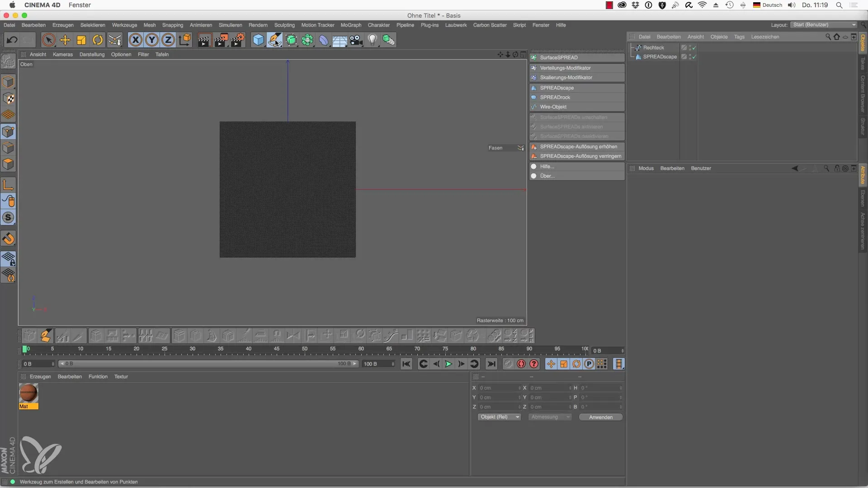Click the preview range slider bar
This screenshot has height=488, width=868.
coord(209,364)
